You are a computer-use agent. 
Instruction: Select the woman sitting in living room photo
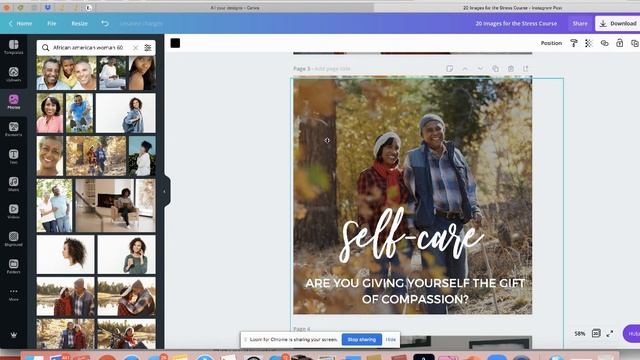(x=116, y=205)
